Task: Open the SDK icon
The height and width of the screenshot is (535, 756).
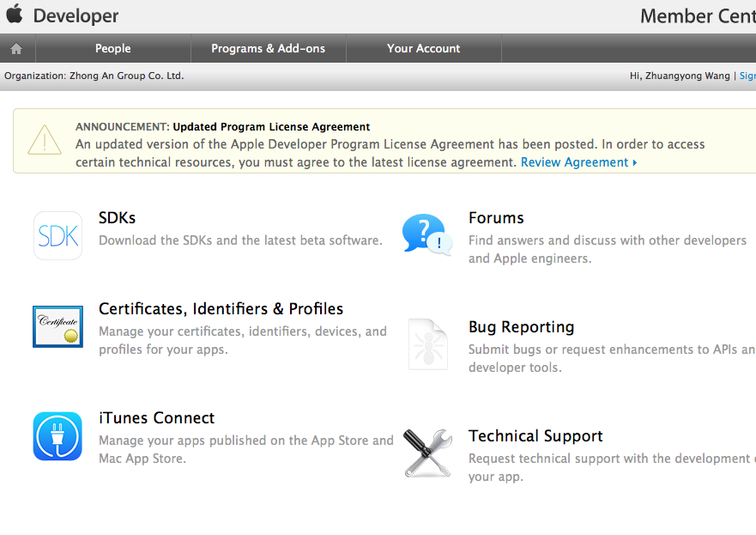Action: 57,235
